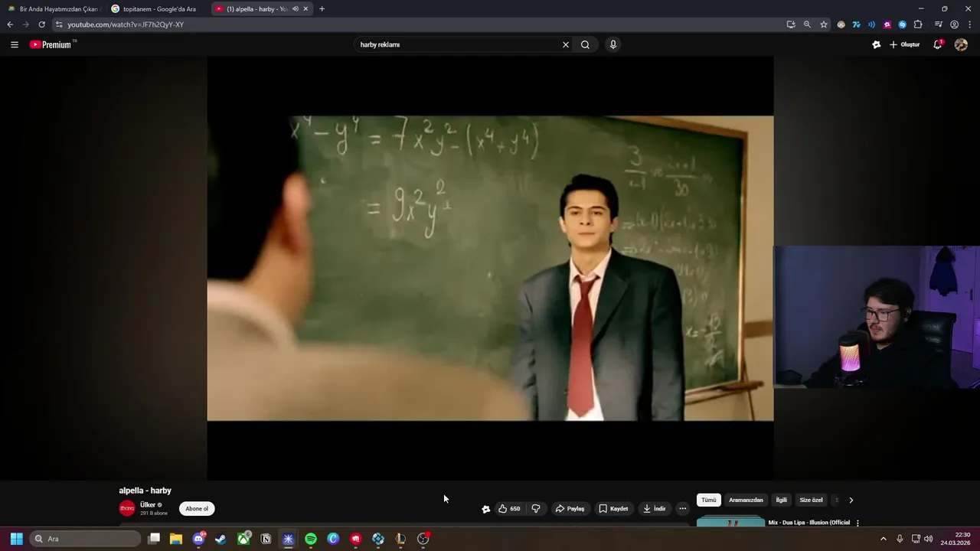Open the Ülker channel avatar
The image size is (980, 551).
[127, 508]
